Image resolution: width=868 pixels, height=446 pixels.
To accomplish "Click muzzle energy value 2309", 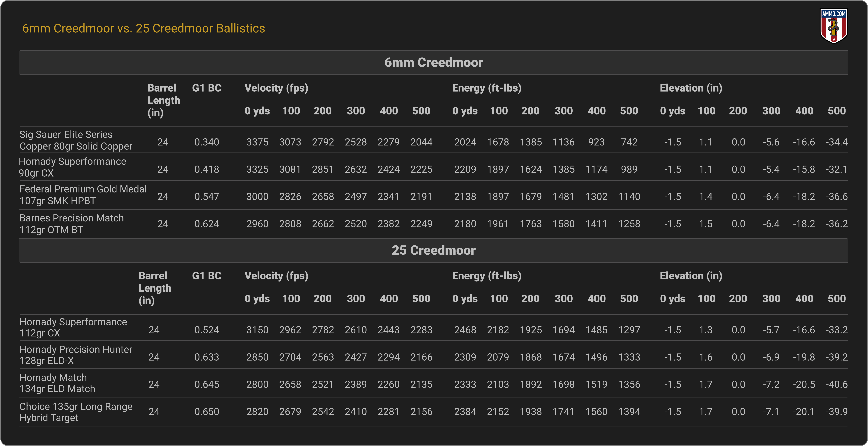I will [465, 357].
